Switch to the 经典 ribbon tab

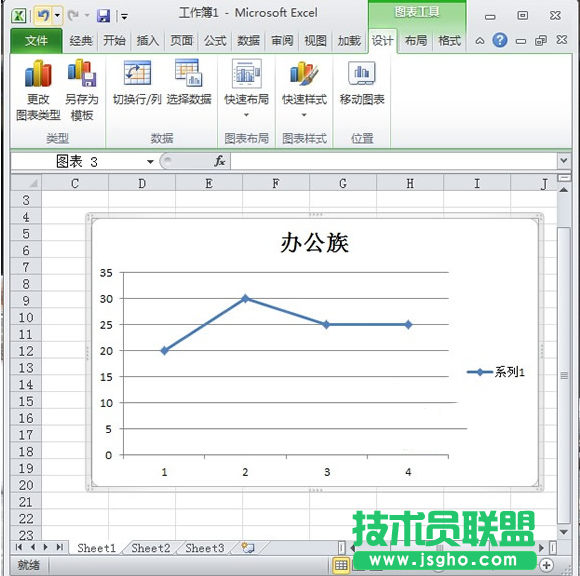81,41
